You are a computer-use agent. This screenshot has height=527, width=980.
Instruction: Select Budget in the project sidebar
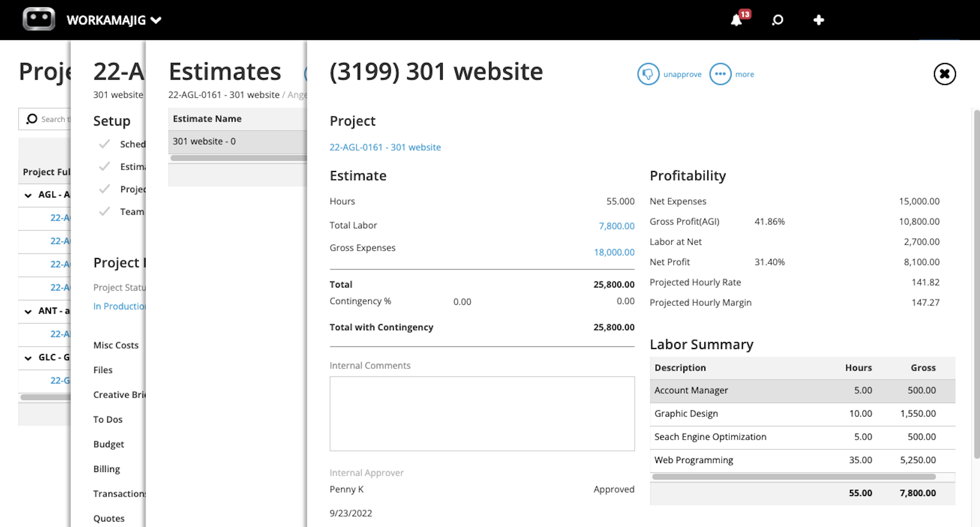[x=108, y=444]
